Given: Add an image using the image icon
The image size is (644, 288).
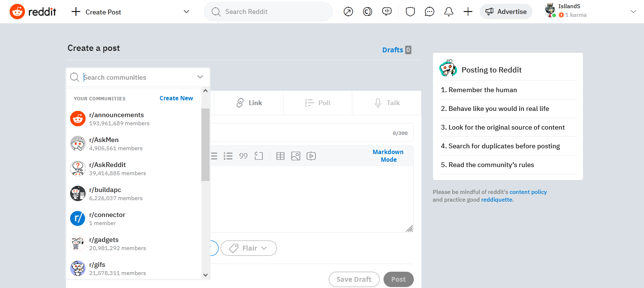Looking at the screenshot, I should tap(296, 156).
